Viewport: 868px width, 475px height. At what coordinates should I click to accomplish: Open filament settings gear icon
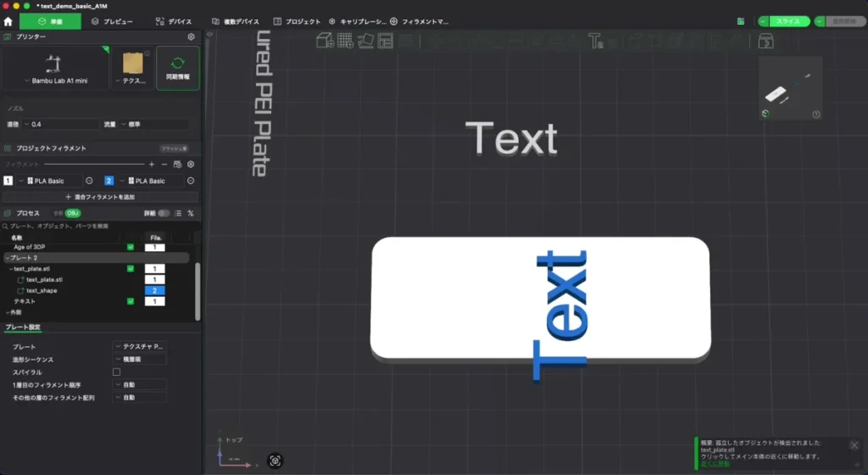pyautogui.click(x=191, y=165)
